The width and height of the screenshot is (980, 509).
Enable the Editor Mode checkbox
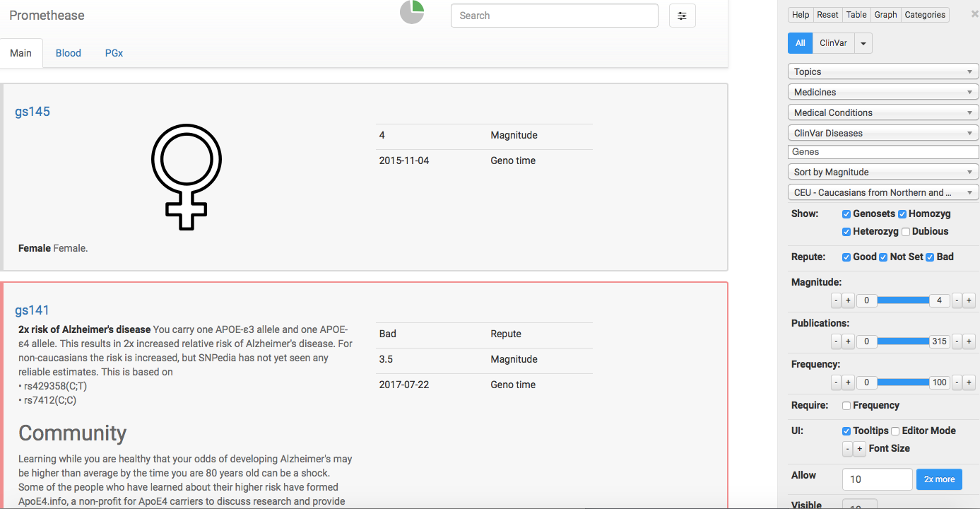895,431
